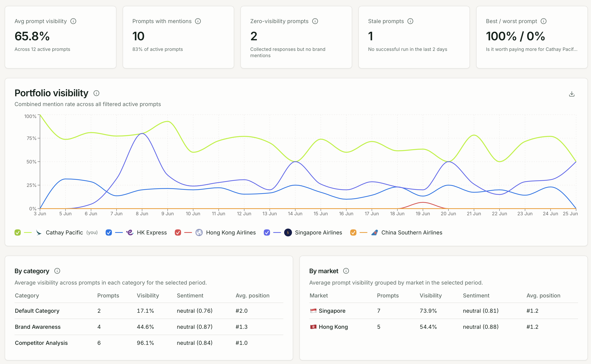591x364 pixels.
Task: Click the Hong Kong Airlines logo in legend
Action: [x=199, y=232]
